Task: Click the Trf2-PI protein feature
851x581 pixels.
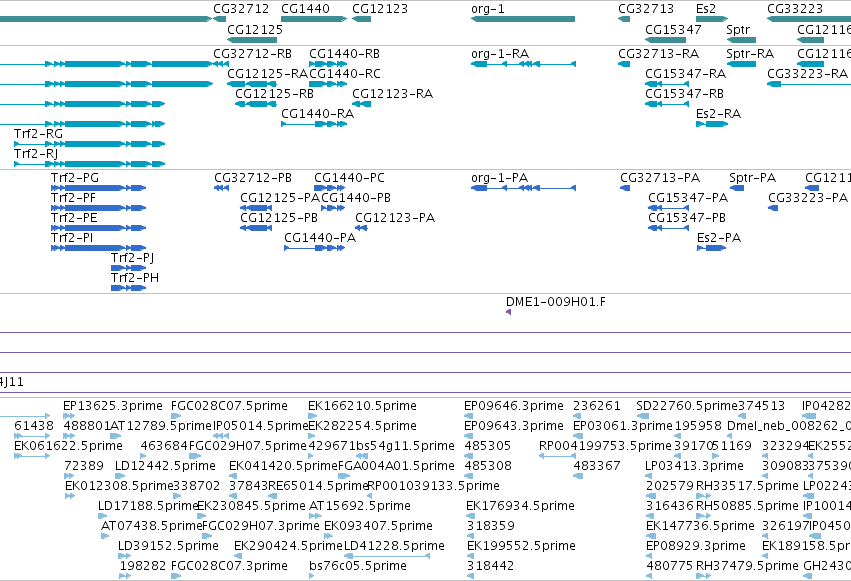Action: 98,248
